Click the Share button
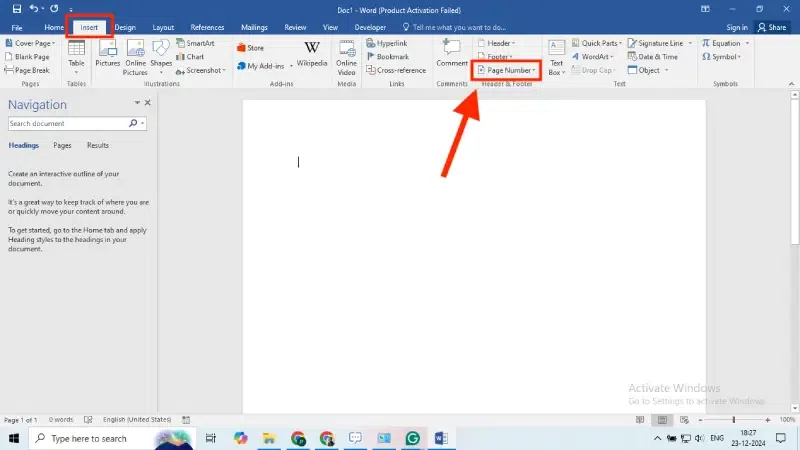Image resolution: width=800 pixels, height=450 pixels. click(772, 28)
